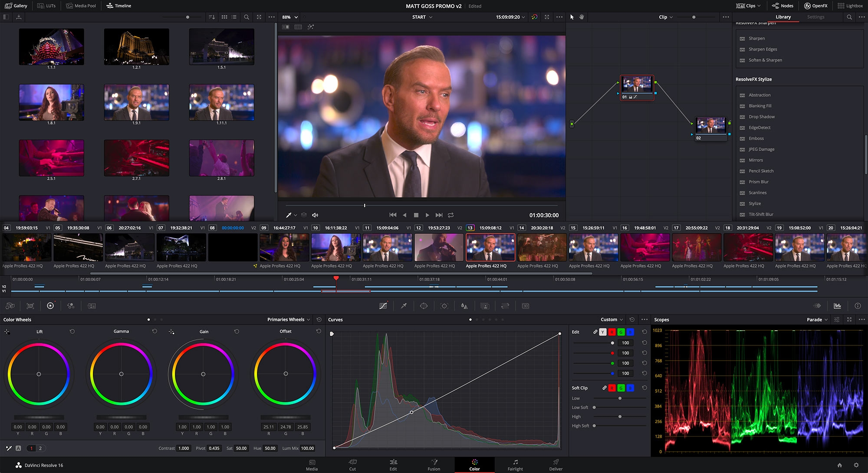Click the Qualifier/Selection tool icon
The height and width of the screenshot is (473, 868).
(404, 306)
